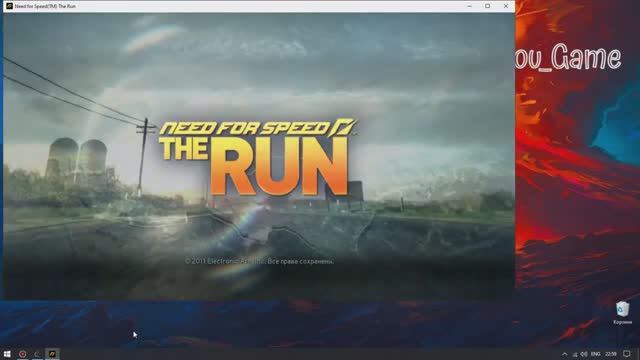Open the Action Center notifications icon
The height and width of the screenshot is (360, 640).
(627, 354)
